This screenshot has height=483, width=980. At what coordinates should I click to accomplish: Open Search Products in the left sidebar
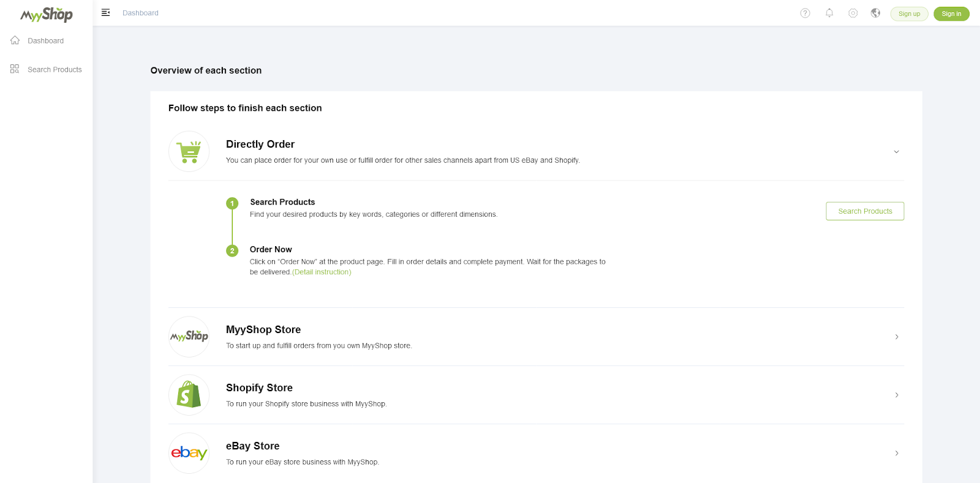55,70
